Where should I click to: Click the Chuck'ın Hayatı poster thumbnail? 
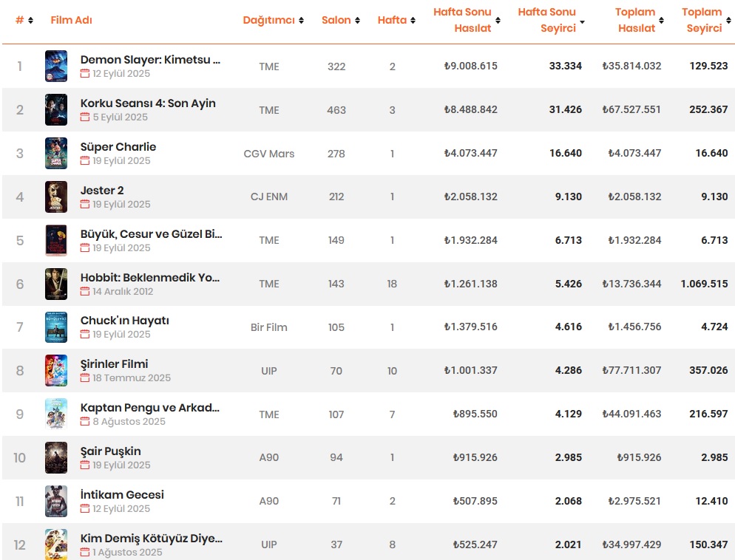coord(56,327)
